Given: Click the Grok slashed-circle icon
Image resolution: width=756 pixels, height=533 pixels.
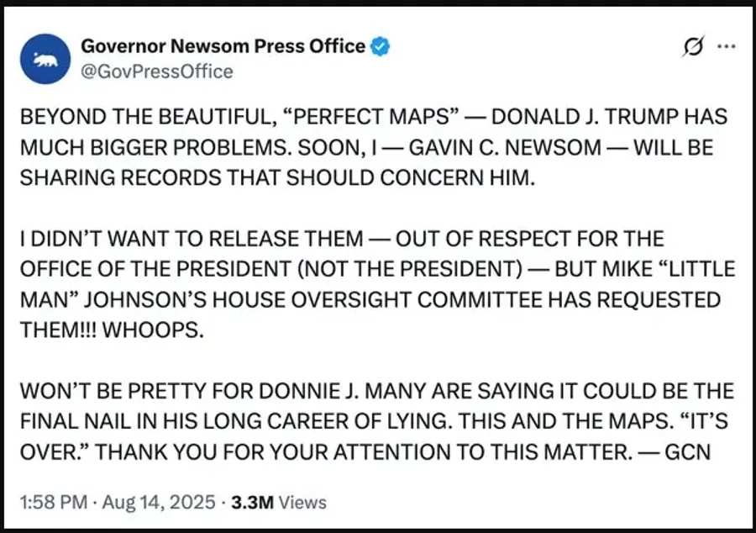Looking at the screenshot, I should [x=693, y=47].
